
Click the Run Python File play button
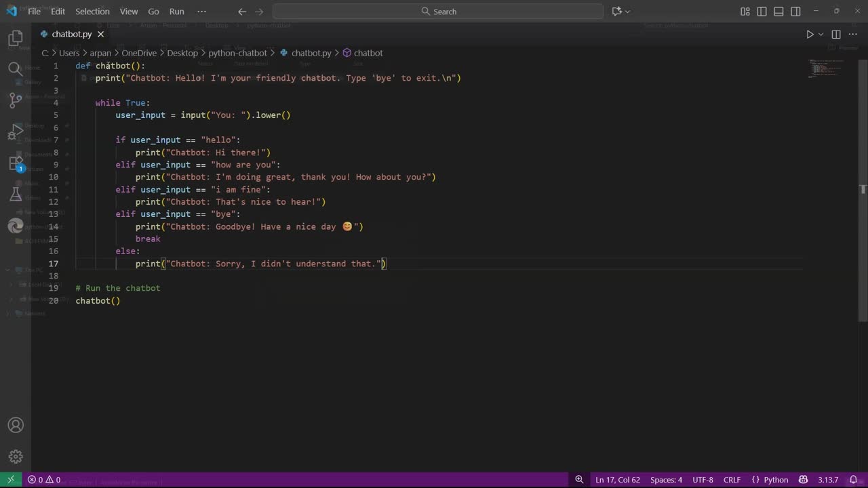[x=810, y=34]
